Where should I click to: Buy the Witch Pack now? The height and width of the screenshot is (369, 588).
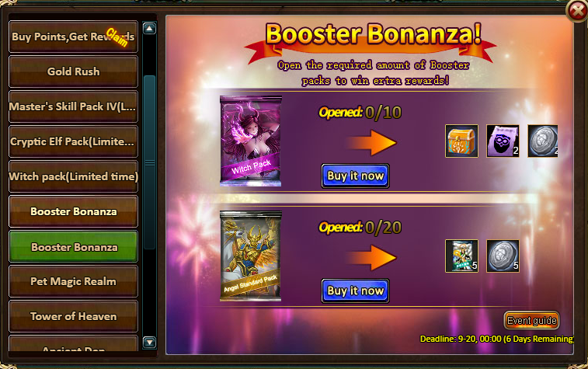pos(355,176)
